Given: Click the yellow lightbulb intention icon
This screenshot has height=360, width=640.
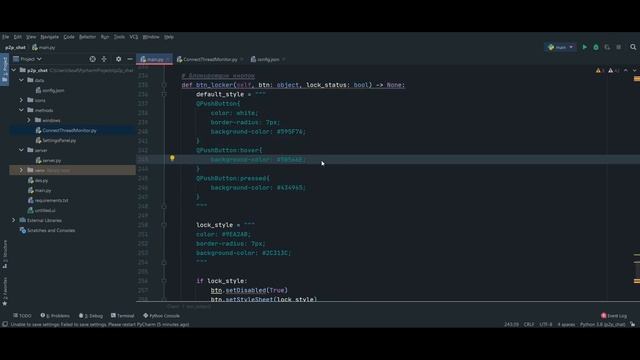Looking at the screenshot, I should (x=172, y=158).
